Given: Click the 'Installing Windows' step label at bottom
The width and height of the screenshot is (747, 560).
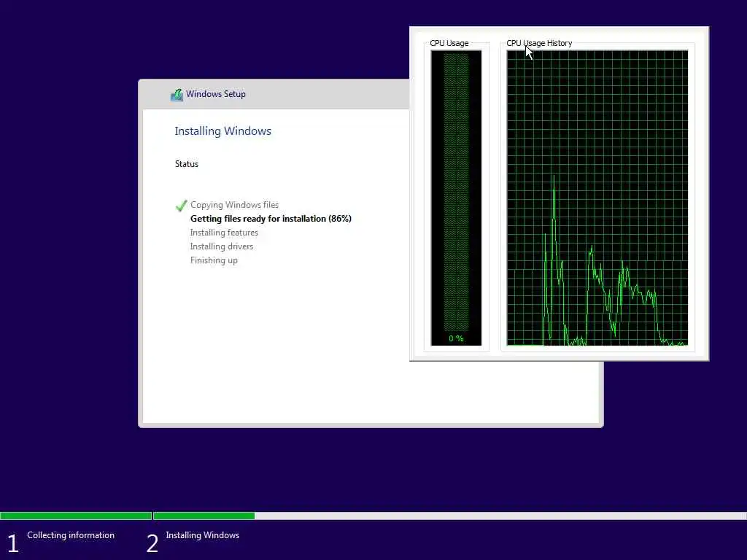Looking at the screenshot, I should pos(203,535).
